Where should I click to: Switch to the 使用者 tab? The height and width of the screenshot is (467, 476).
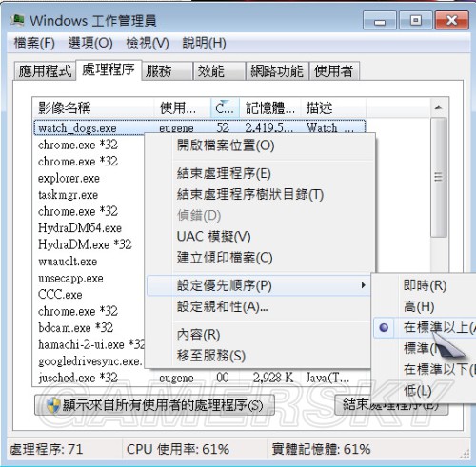(334, 70)
